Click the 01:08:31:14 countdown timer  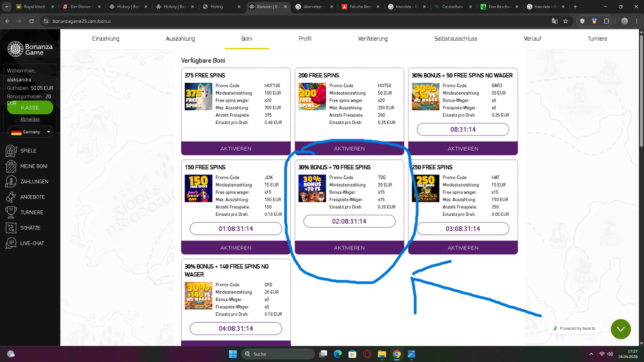pyautogui.click(x=236, y=229)
